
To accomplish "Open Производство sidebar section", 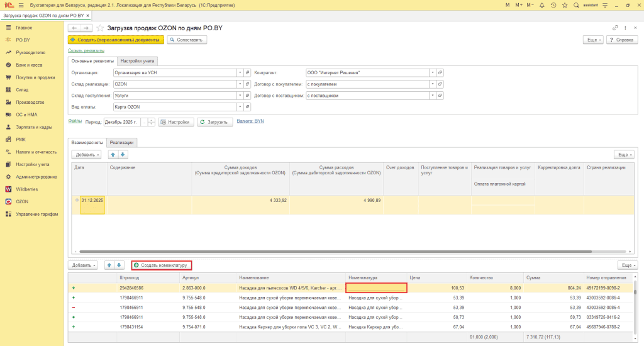I will [30, 102].
